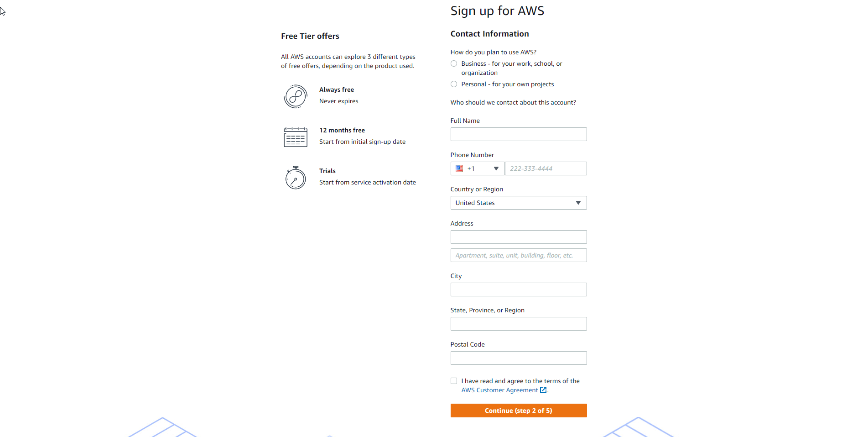Check the AWS Customer Agreement terms checkbox
This screenshot has height=437, width=868.
click(x=454, y=381)
